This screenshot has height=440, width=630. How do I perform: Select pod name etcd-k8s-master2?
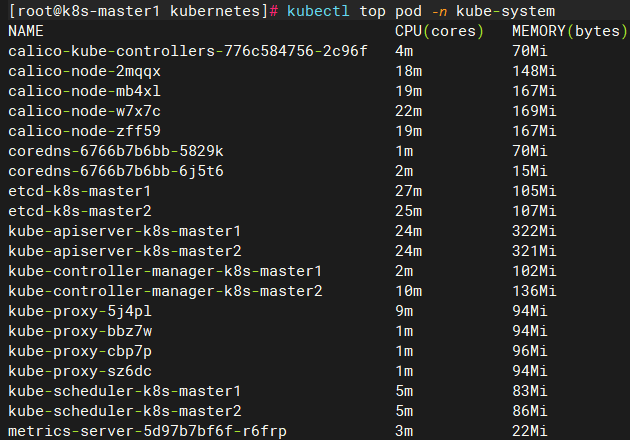point(80,211)
